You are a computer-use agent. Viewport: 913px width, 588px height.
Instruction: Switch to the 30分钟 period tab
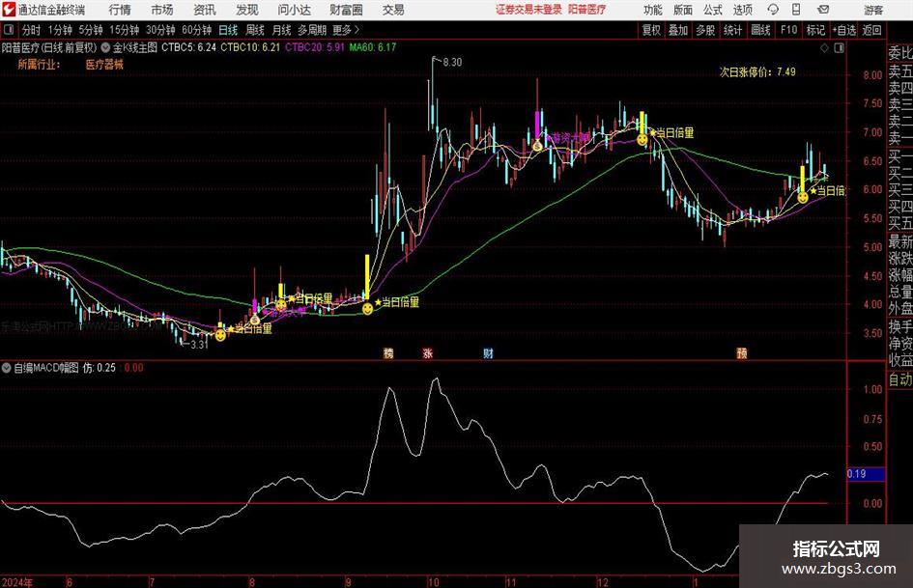click(x=160, y=30)
